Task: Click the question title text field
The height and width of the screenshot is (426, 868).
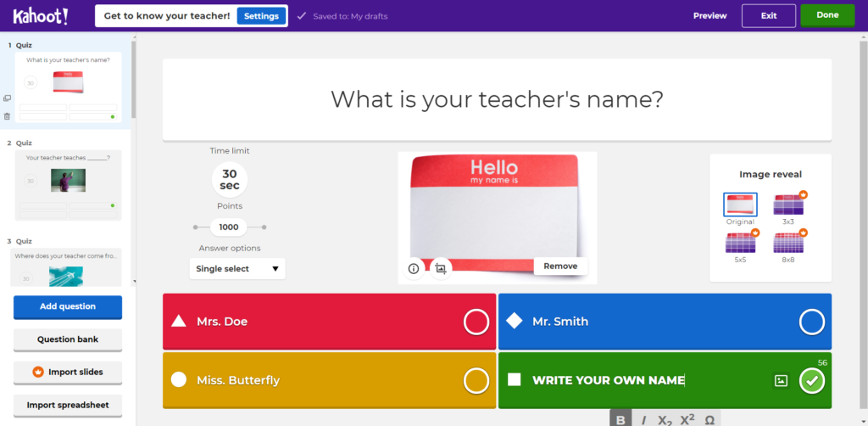Action: 497,100
